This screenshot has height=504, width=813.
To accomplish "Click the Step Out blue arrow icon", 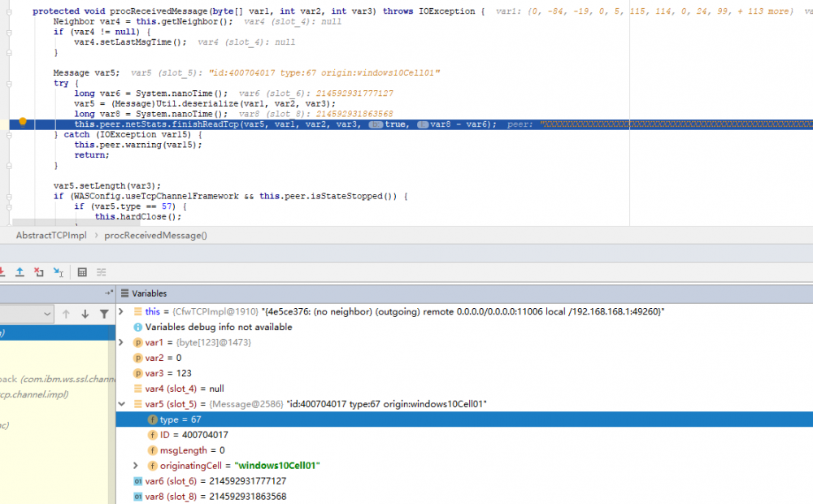I will [20, 272].
